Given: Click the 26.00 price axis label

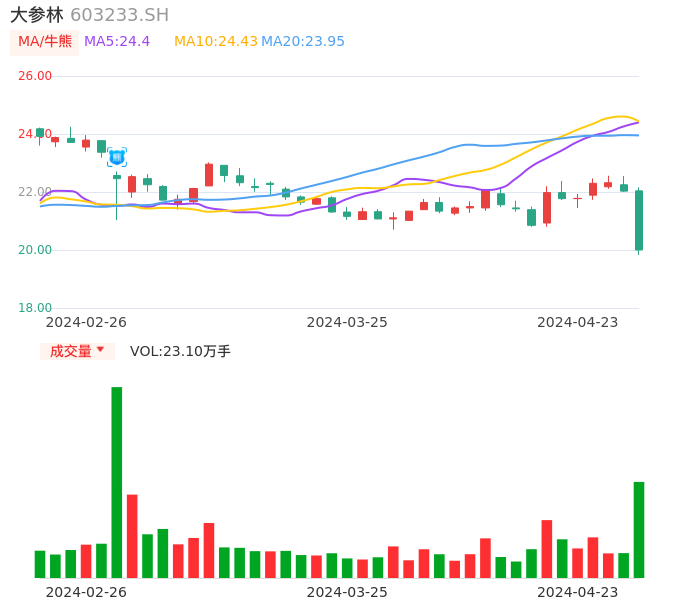Looking at the screenshot, I should pyautogui.click(x=35, y=76).
